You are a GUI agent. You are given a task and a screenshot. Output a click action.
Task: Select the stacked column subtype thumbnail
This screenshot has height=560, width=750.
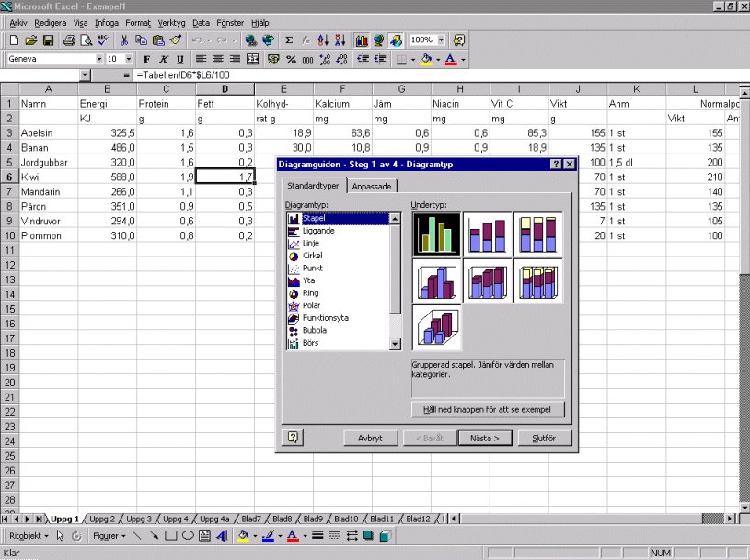(488, 234)
